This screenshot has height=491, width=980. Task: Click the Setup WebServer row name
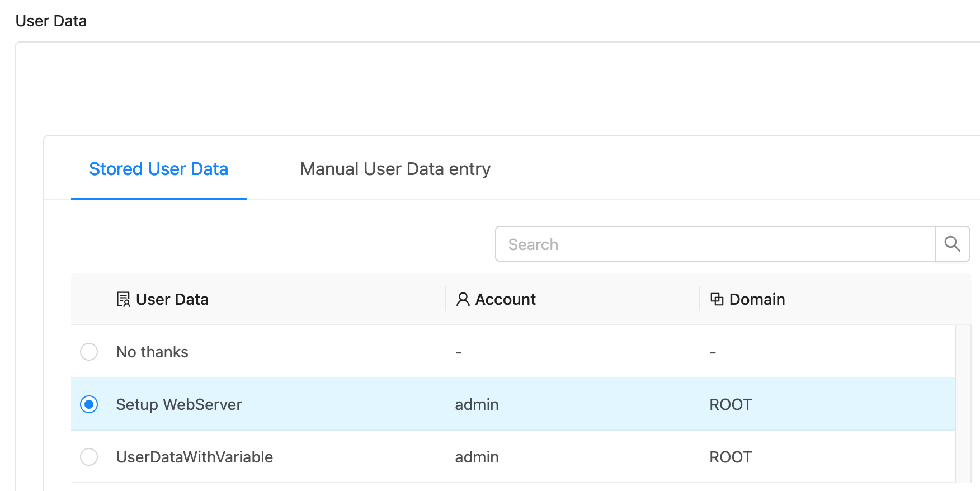[x=178, y=404]
